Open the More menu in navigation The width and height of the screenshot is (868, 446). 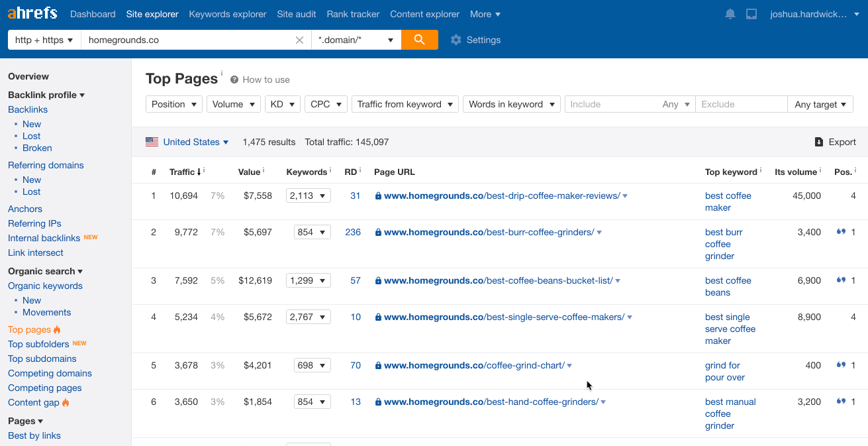click(x=485, y=14)
